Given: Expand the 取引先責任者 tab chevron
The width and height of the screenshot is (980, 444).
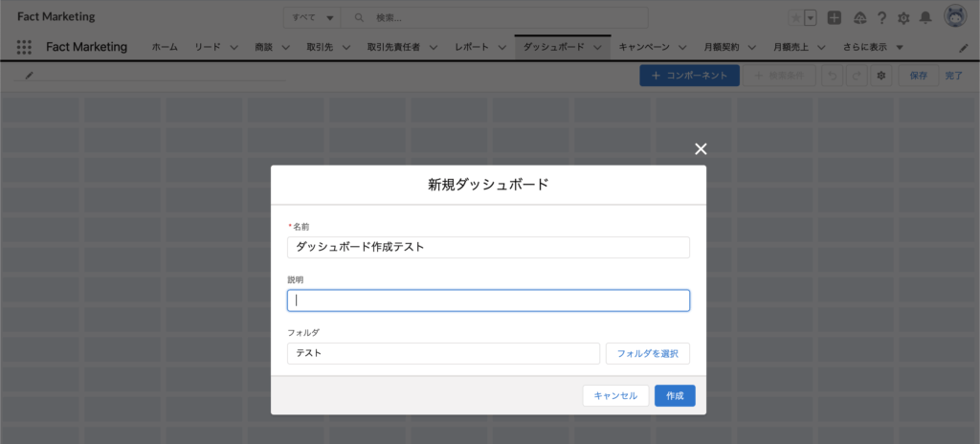Looking at the screenshot, I should click(434, 48).
